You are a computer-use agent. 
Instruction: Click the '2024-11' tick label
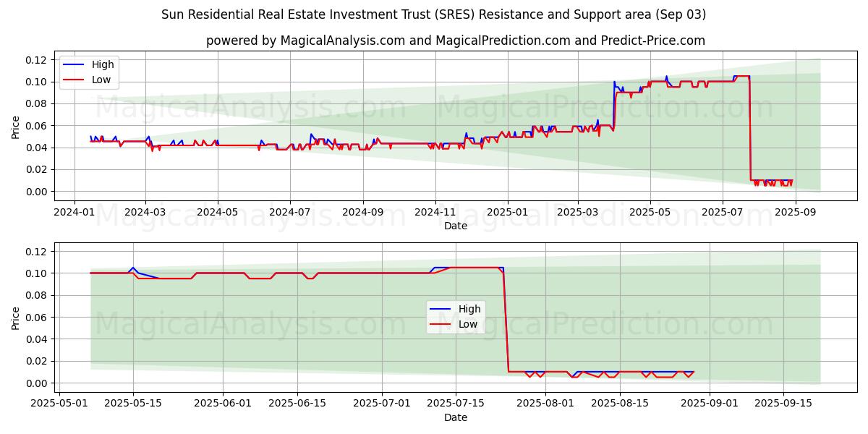435,211
